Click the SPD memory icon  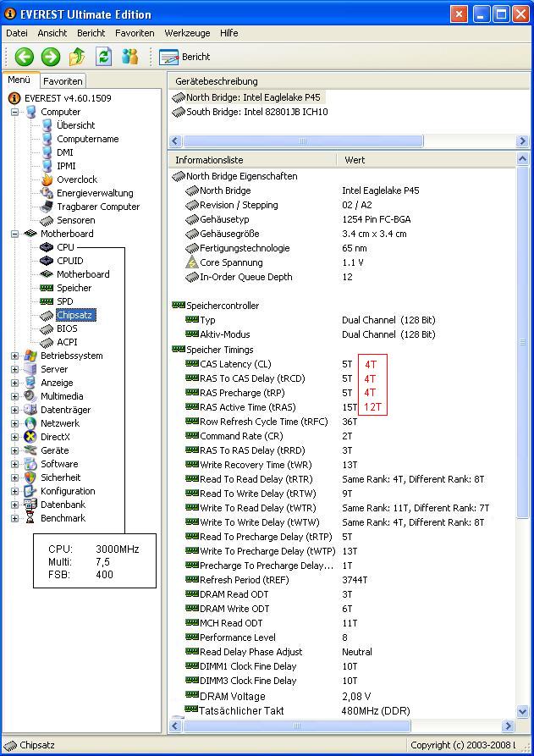[x=47, y=301]
